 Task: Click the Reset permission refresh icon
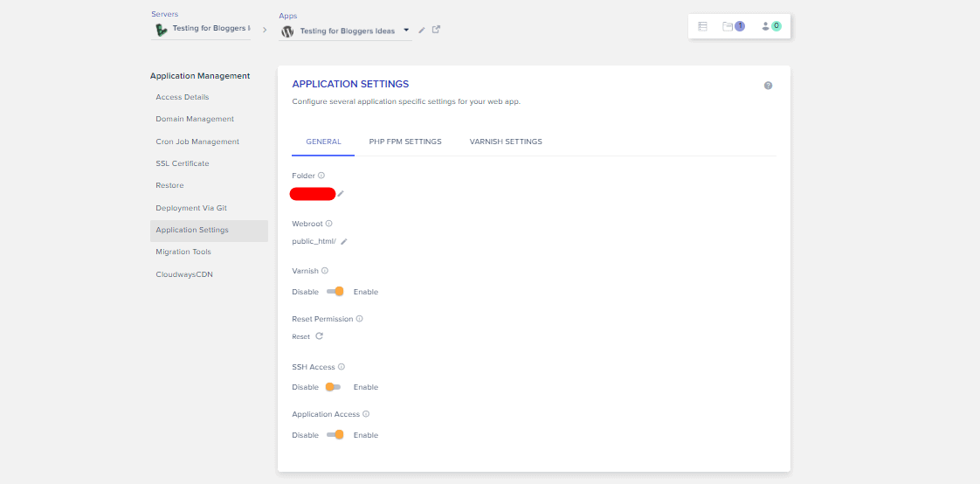pyautogui.click(x=320, y=335)
